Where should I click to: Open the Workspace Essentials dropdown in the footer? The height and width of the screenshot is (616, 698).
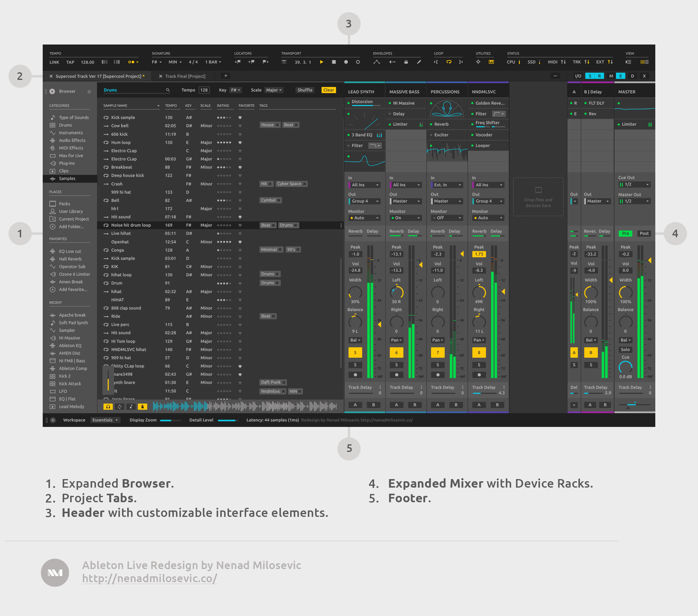[105, 420]
